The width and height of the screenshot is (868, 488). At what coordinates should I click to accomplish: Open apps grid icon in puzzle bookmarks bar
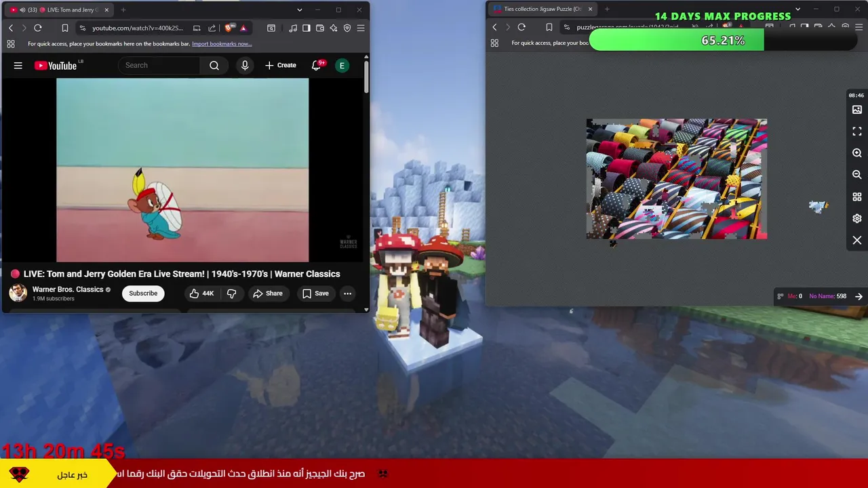[x=494, y=43]
